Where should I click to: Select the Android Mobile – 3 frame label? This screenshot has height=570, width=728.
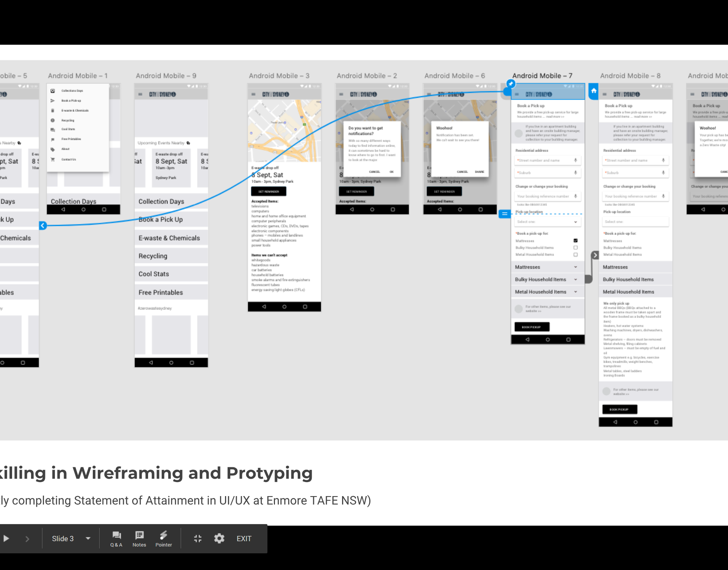point(279,76)
